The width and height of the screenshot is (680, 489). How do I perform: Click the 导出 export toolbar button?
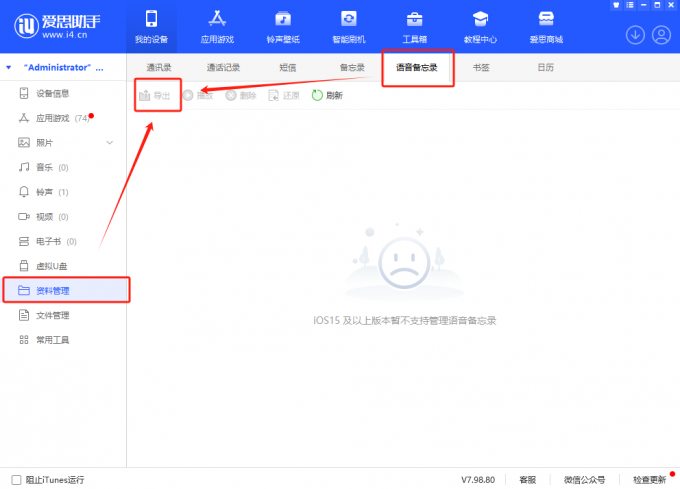point(155,95)
